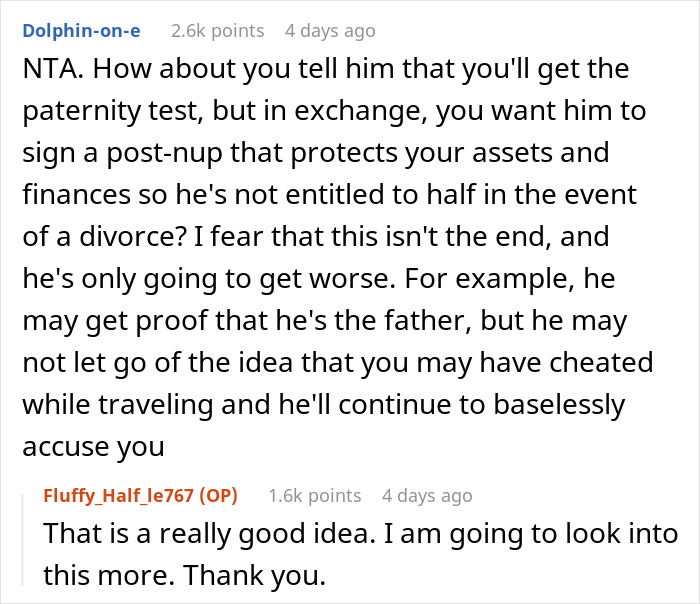Screen dimensions: 700x604
Task: Open the top comment's 4 days ago timestamp
Action: pyautogui.click(x=330, y=31)
